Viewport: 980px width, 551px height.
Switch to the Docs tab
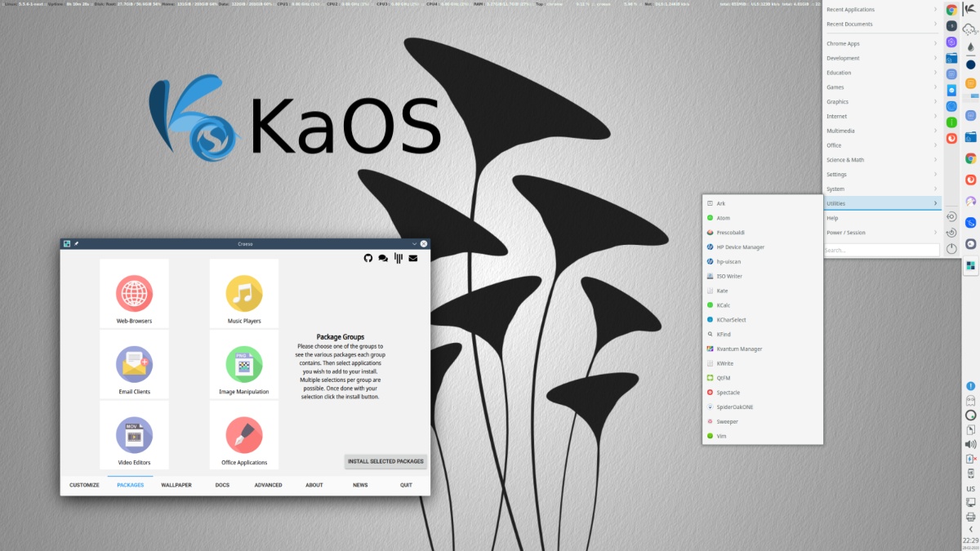[x=222, y=485]
